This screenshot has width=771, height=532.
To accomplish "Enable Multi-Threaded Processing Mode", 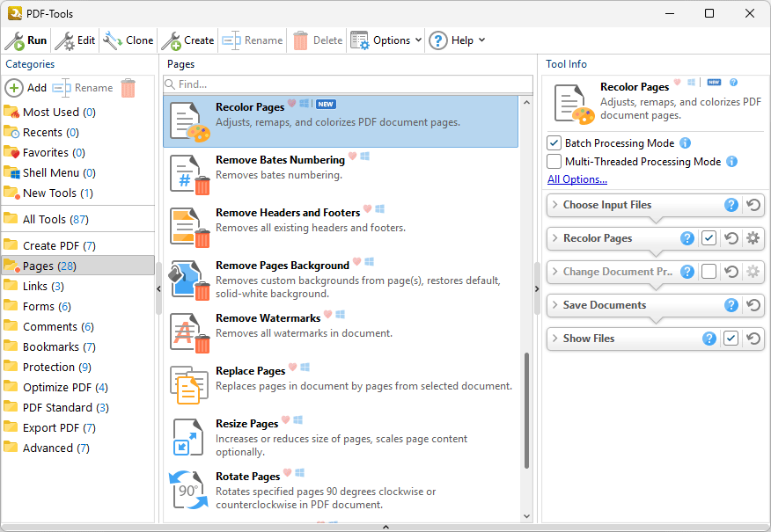I will click(554, 162).
